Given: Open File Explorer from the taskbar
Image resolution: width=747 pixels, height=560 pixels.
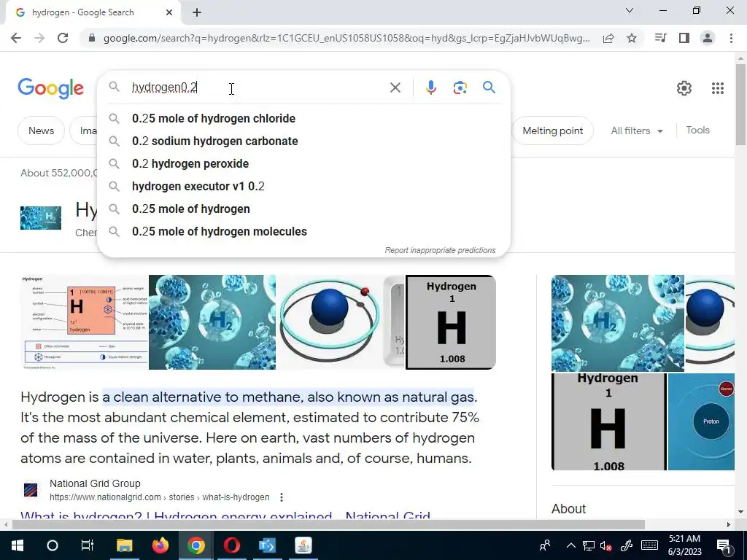Looking at the screenshot, I should pyautogui.click(x=124, y=545).
